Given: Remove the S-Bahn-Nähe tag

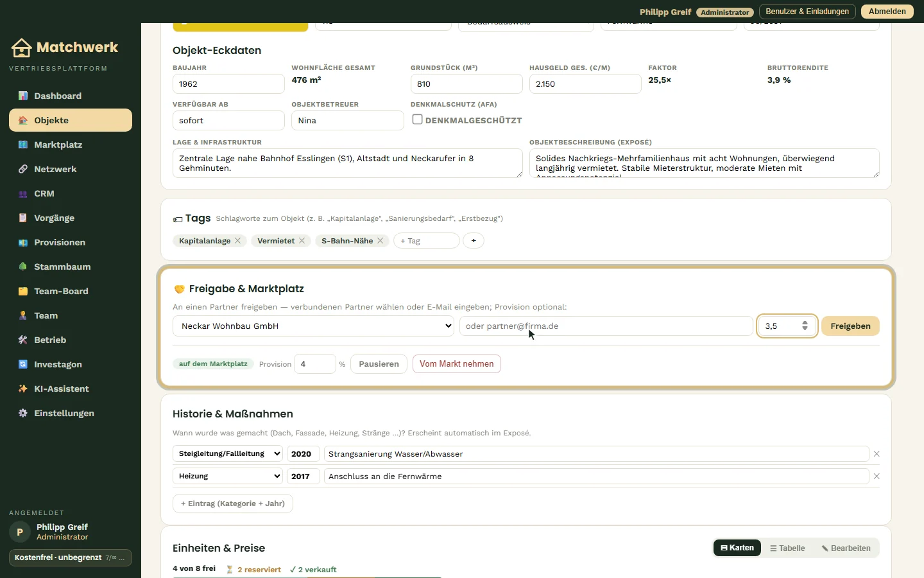Looking at the screenshot, I should tap(381, 241).
